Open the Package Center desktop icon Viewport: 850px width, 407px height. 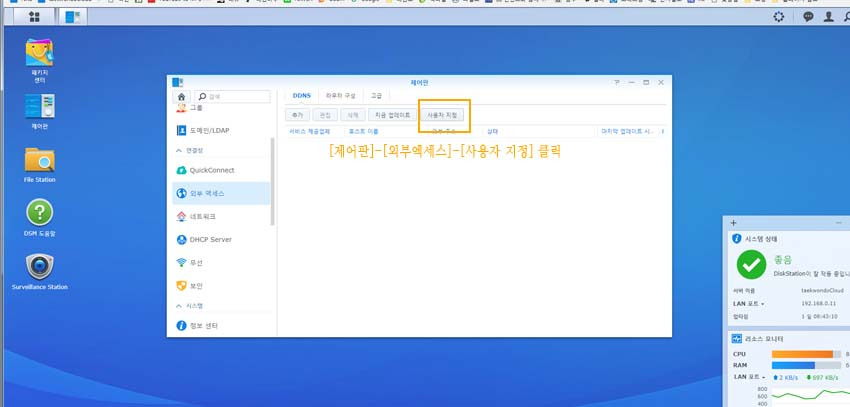click(40, 57)
